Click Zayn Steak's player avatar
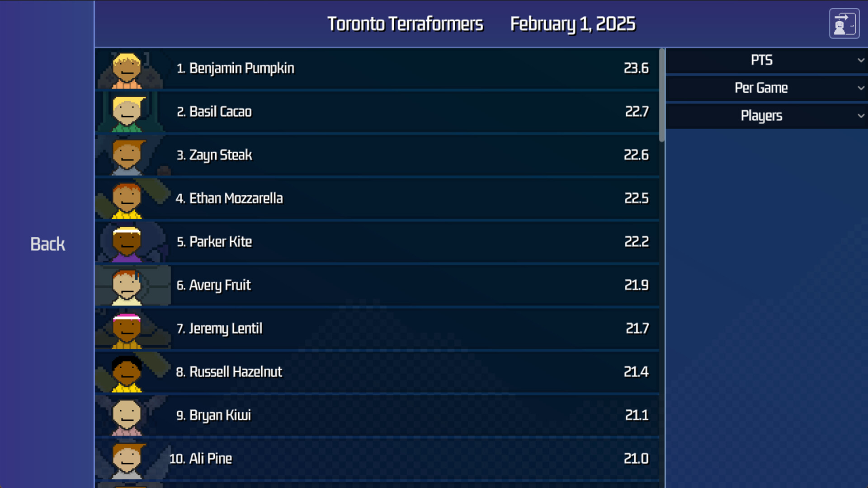Viewport: 868px width, 488px height. [x=127, y=156]
